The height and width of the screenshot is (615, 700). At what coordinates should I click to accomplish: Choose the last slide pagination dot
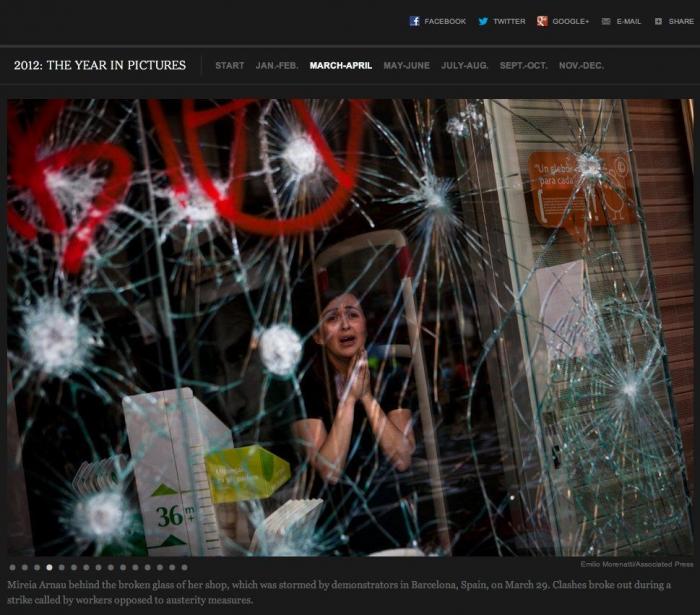coord(184,567)
